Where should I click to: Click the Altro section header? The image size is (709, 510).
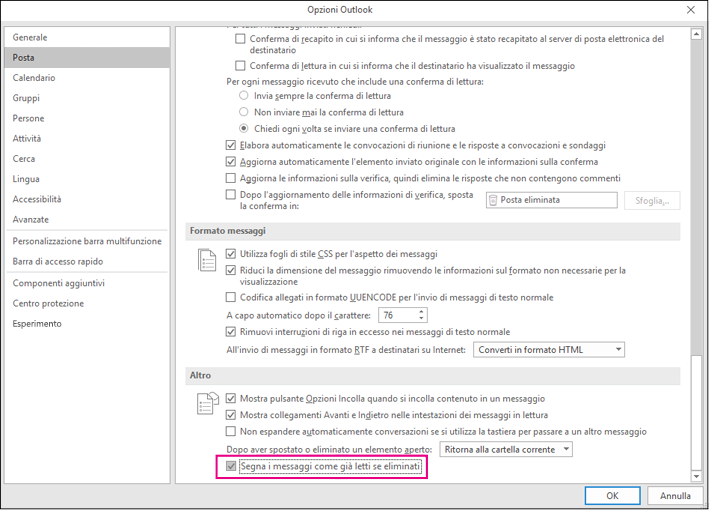pyautogui.click(x=433, y=375)
